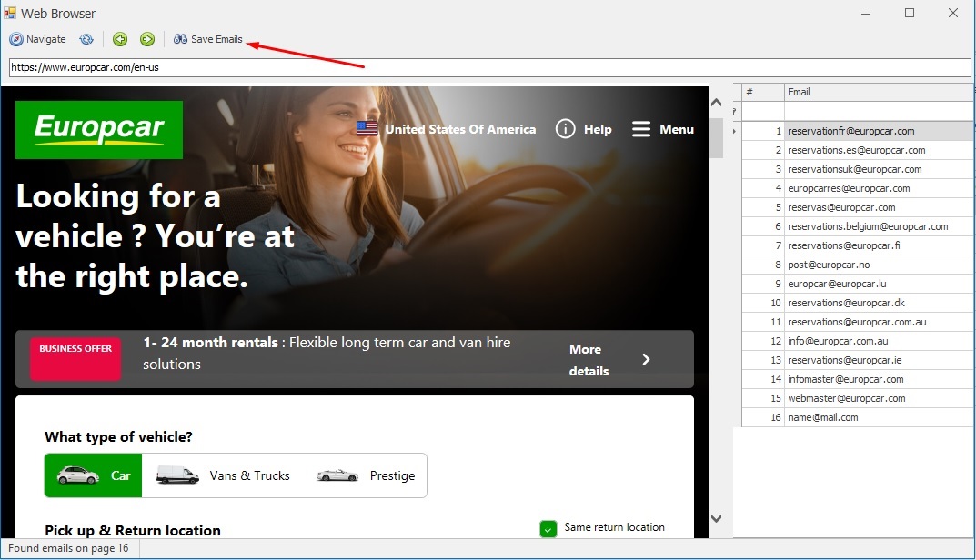Viewport: 976px width, 560px height.
Task: Click the convertible prestige car icon
Action: (x=337, y=476)
